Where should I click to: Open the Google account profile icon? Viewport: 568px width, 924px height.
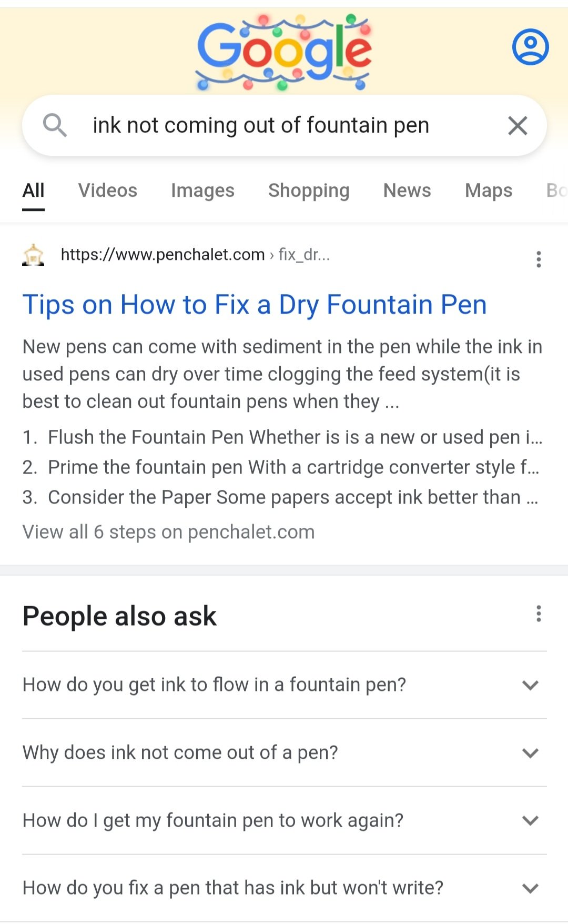coord(530,47)
